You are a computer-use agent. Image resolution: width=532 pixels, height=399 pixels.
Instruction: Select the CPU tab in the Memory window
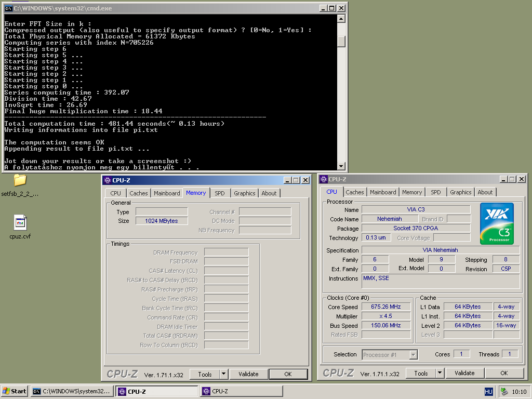(116, 193)
